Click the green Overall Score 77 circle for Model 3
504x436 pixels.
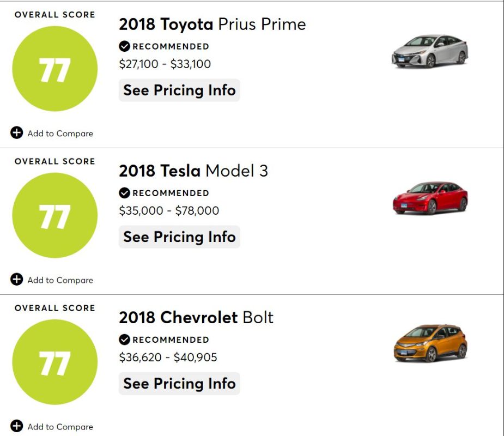pos(54,215)
